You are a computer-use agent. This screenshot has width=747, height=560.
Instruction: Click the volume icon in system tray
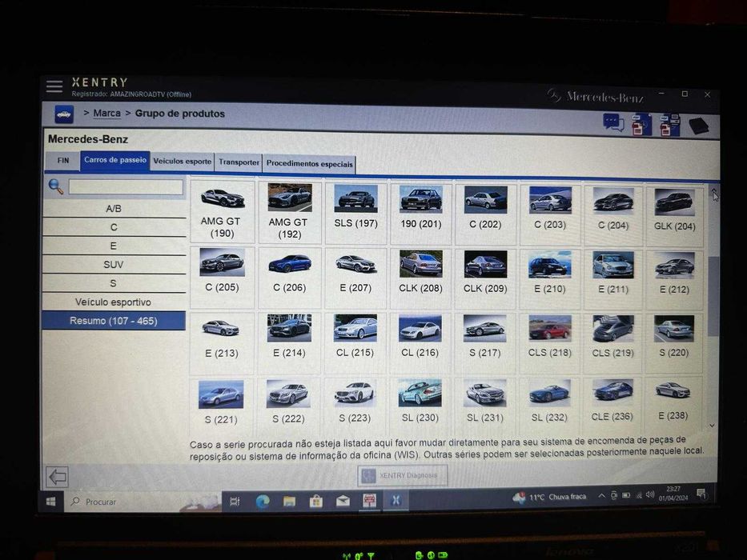click(x=650, y=494)
